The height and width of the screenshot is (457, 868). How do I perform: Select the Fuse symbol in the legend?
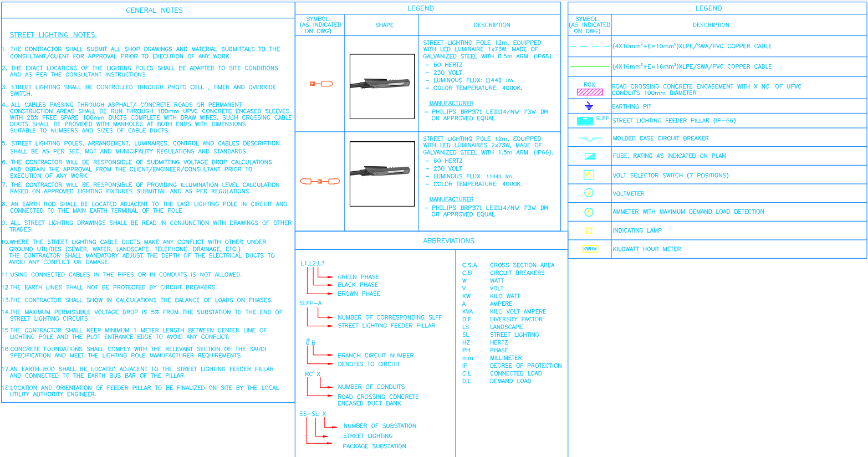pos(589,156)
